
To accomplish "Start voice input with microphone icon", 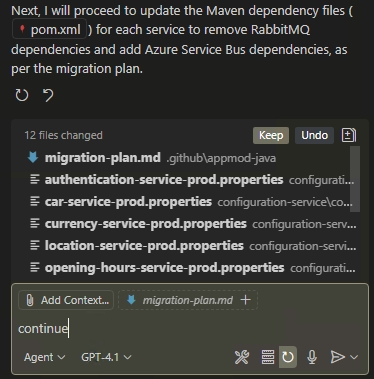I will tap(312, 357).
